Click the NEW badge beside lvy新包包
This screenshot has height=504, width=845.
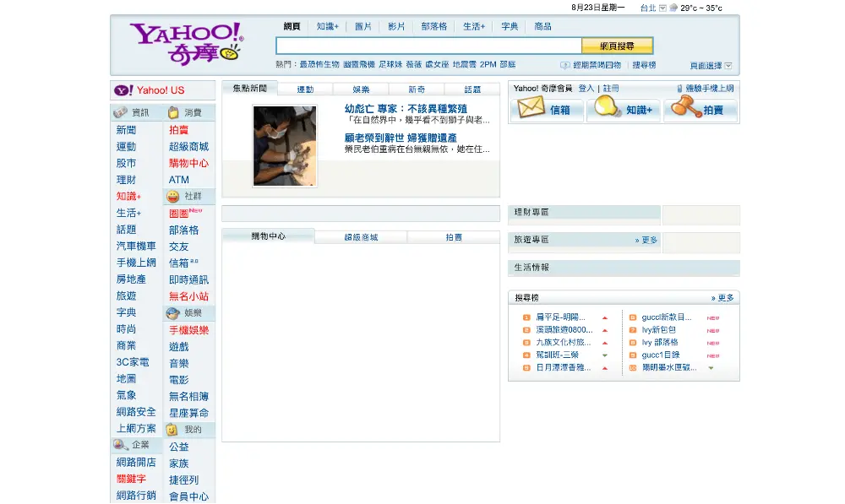click(713, 331)
